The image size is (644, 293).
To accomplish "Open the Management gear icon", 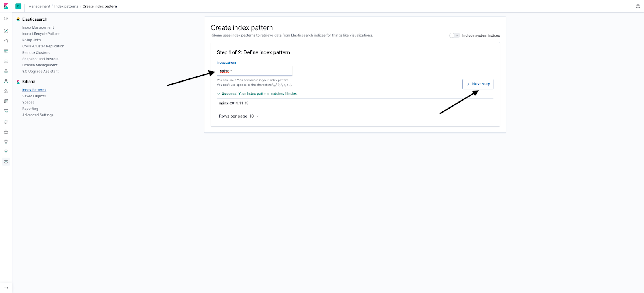I will pyautogui.click(x=6, y=162).
